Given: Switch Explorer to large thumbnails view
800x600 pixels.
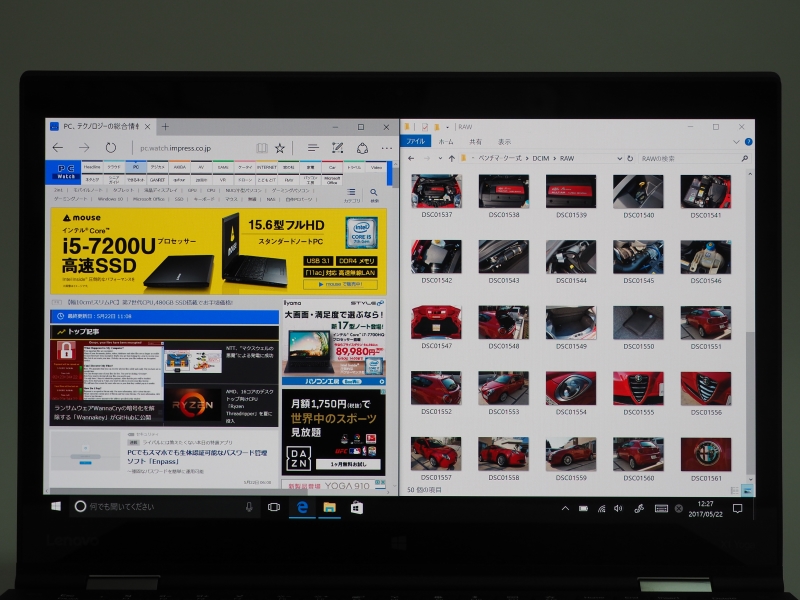Looking at the screenshot, I should coord(747,490).
